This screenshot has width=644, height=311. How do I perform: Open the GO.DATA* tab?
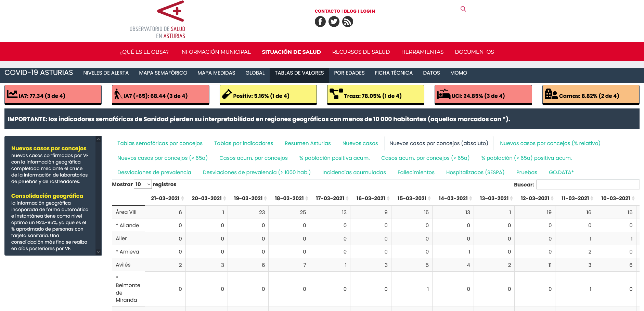click(x=561, y=172)
